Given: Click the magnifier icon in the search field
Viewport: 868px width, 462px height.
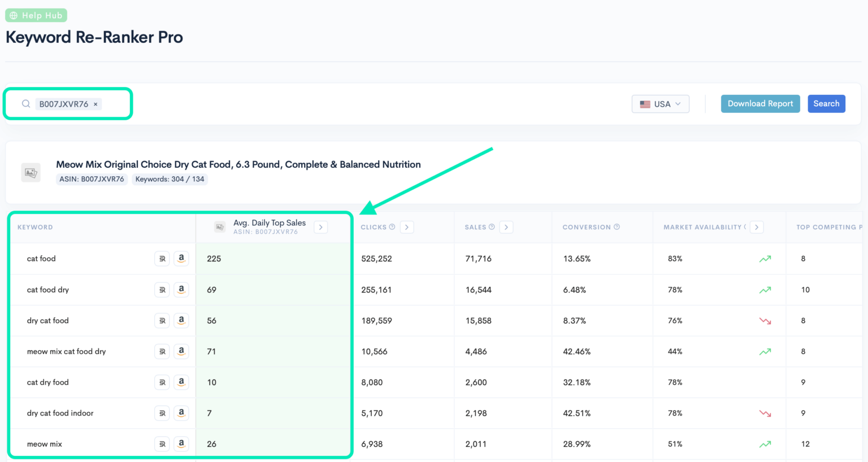Looking at the screenshot, I should [25, 103].
